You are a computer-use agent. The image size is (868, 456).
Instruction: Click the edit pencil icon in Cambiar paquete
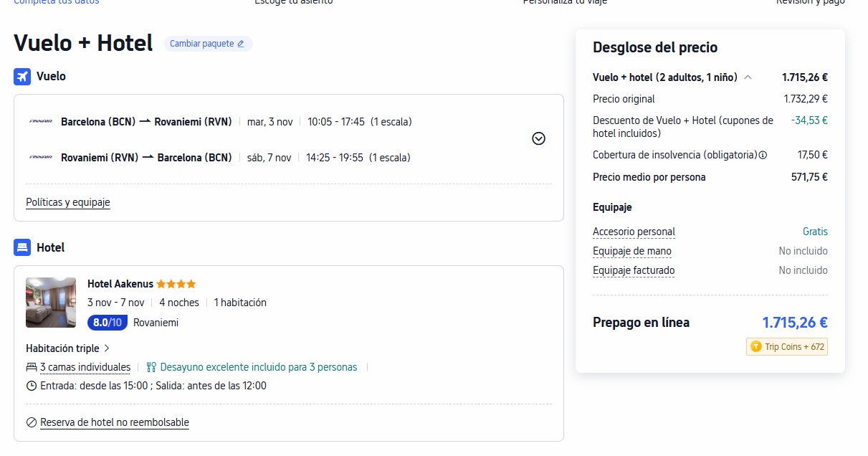point(241,44)
